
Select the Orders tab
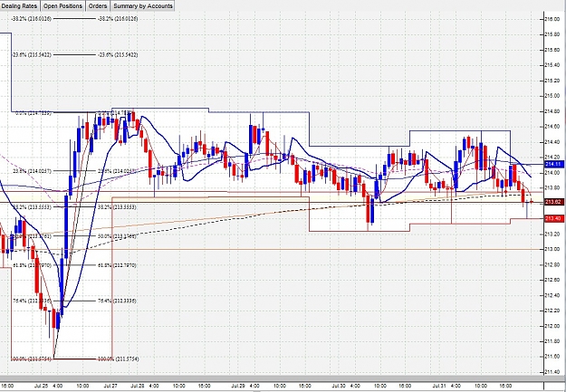click(x=98, y=5)
